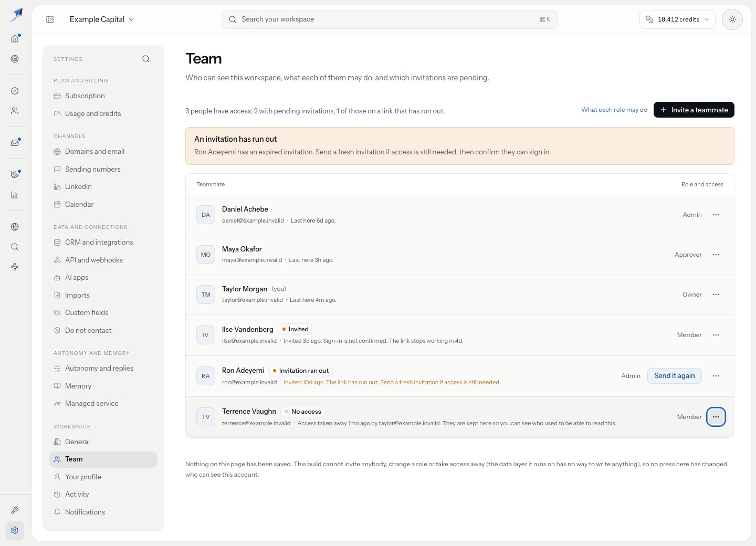Image resolution: width=756 pixels, height=546 pixels.
Task: Open the home icon in left rail
Action: (x=15, y=38)
